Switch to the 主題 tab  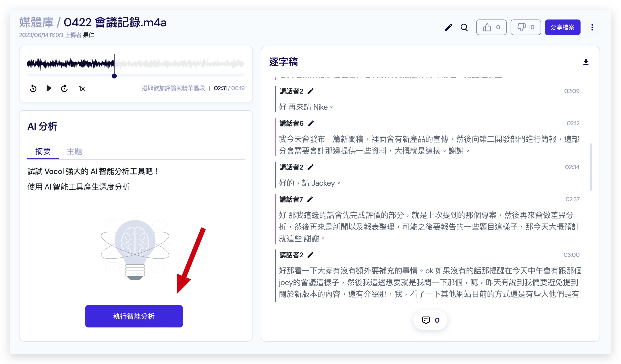coord(74,151)
